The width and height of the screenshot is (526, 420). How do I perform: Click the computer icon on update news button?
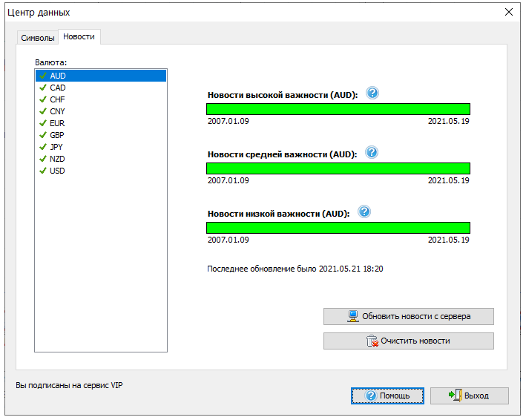click(x=353, y=316)
